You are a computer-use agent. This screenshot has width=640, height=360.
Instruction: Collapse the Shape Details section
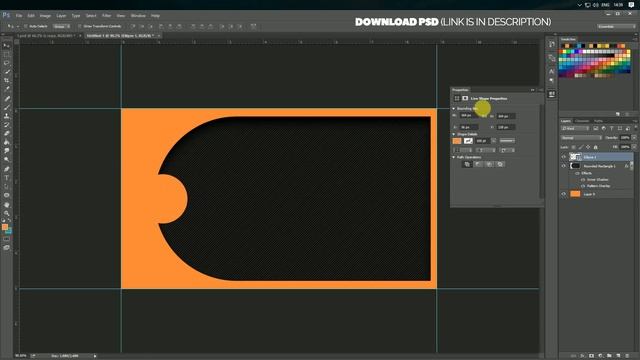[453, 134]
